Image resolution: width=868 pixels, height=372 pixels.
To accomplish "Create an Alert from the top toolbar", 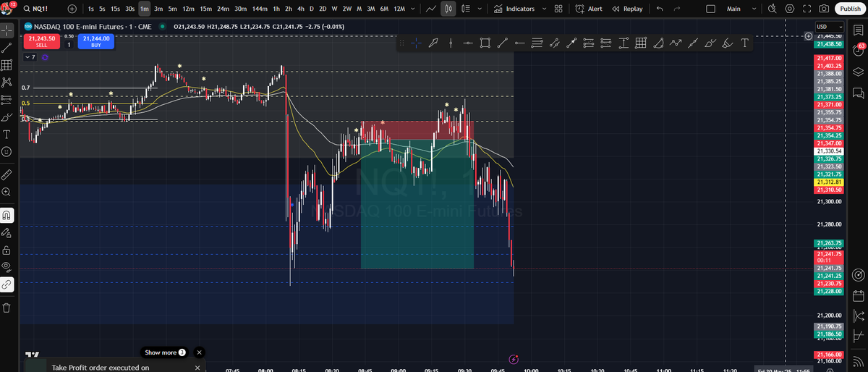I will click(589, 9).
